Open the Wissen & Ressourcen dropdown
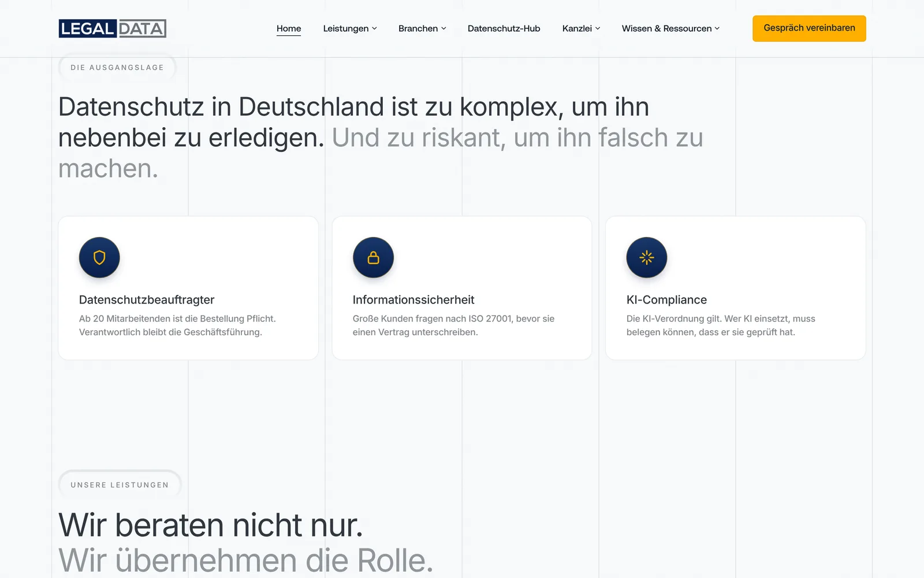The height and width of the screenshot is (578, 924). (x=670, y=28)
